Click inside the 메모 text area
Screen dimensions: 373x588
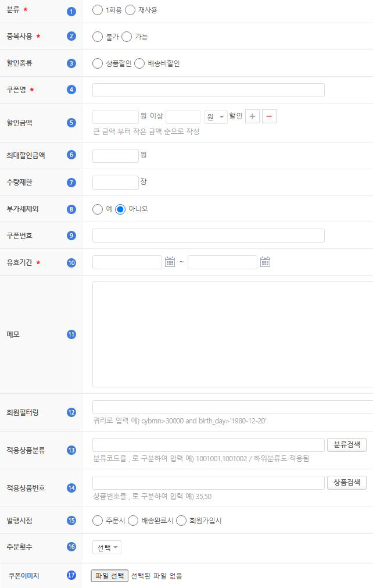[232, 334]
